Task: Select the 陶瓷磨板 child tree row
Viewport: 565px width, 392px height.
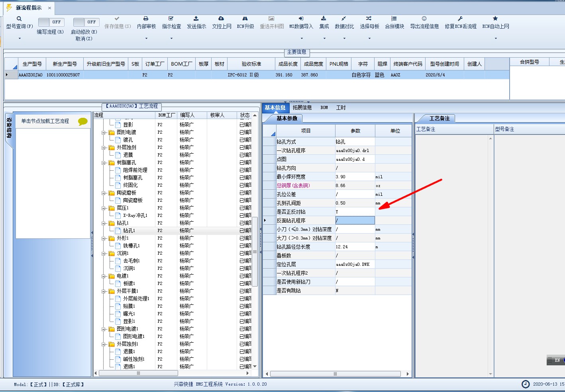Action: click(x=133, y=200)
